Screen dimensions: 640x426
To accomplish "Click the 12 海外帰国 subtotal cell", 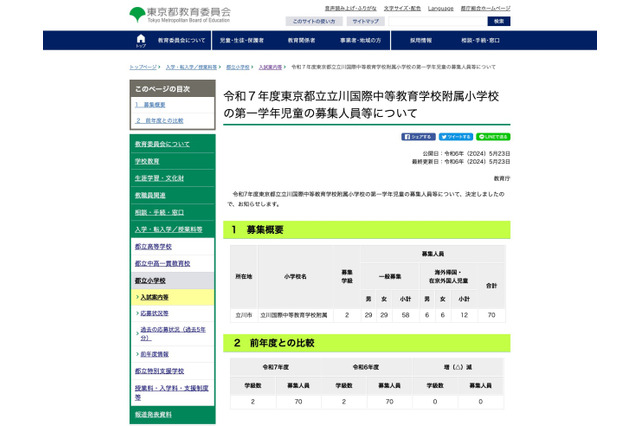I will click(x=464, y=315).
